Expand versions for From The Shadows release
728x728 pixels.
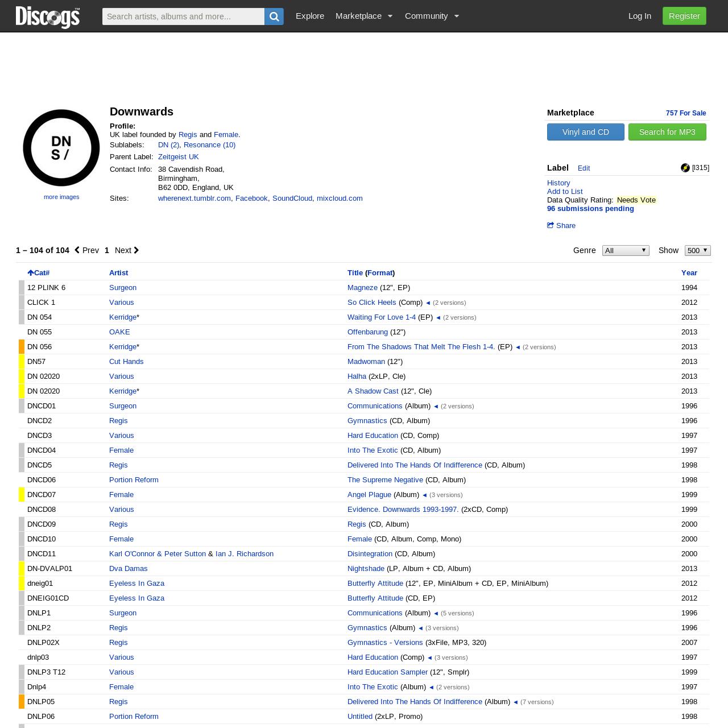click(518, 347)
